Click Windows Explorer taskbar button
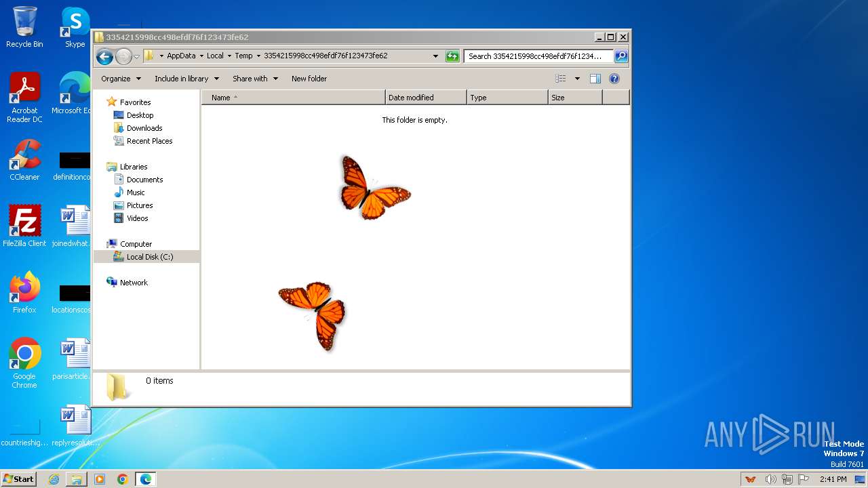868x488 pixels. tap(77, 479)
